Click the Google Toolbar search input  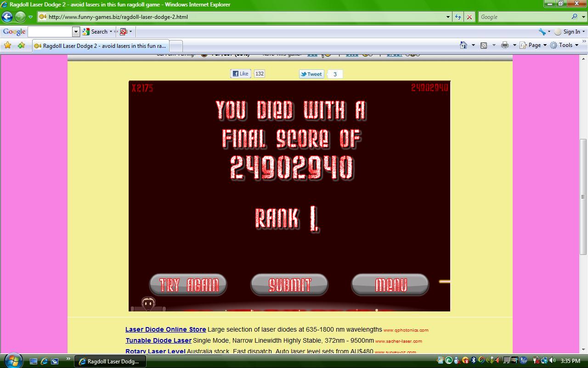point(50,32)
